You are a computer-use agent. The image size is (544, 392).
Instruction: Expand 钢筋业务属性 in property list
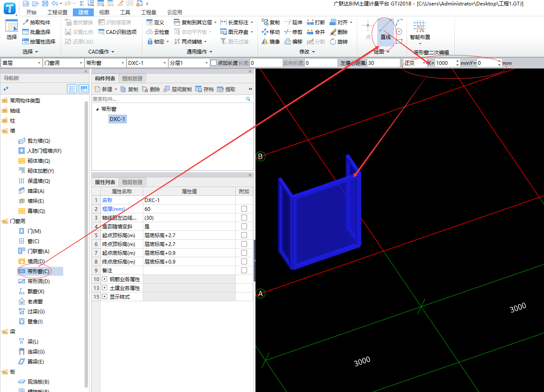point(104,279)
